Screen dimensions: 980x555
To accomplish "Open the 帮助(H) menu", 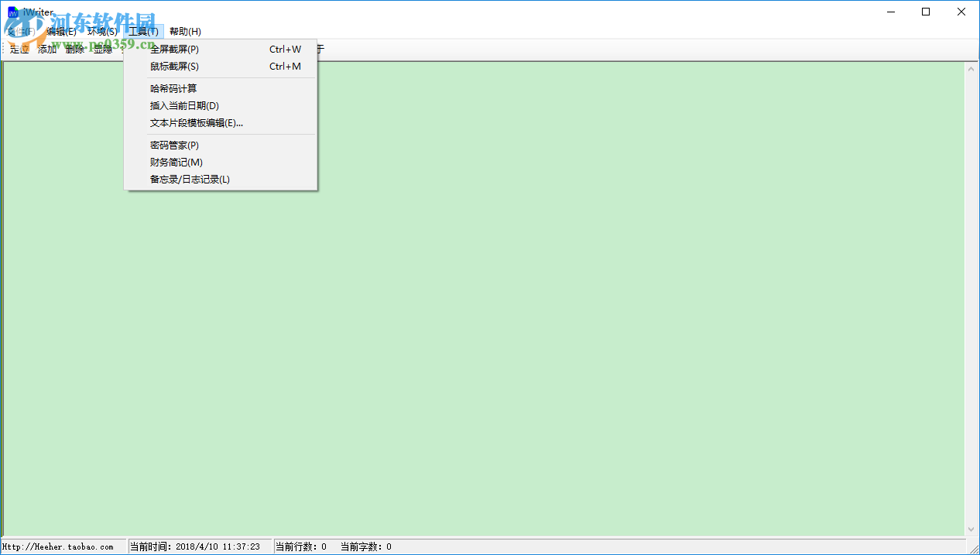I will pos(184,31).
